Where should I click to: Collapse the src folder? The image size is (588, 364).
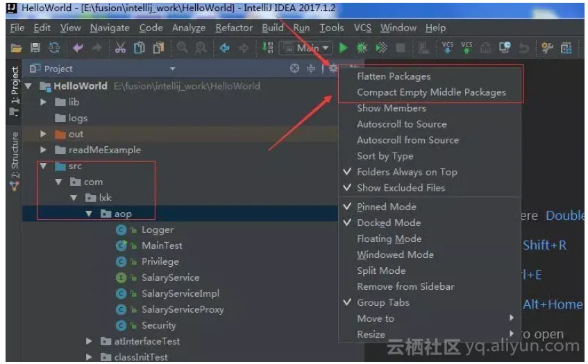coord(44,166)
